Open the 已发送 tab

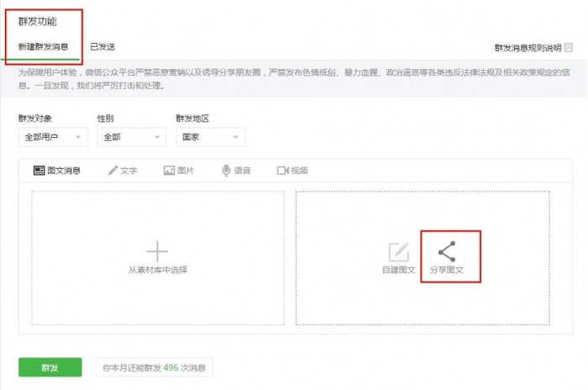[102, 47]
